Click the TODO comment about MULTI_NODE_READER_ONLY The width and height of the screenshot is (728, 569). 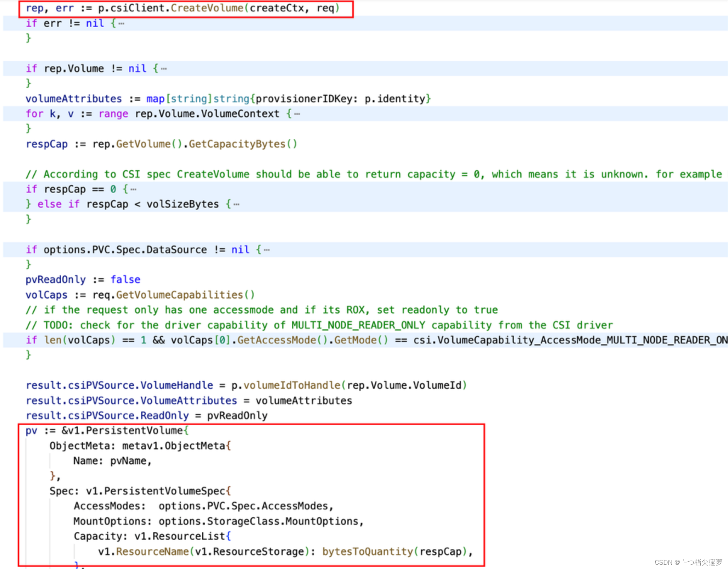point(319,325)
